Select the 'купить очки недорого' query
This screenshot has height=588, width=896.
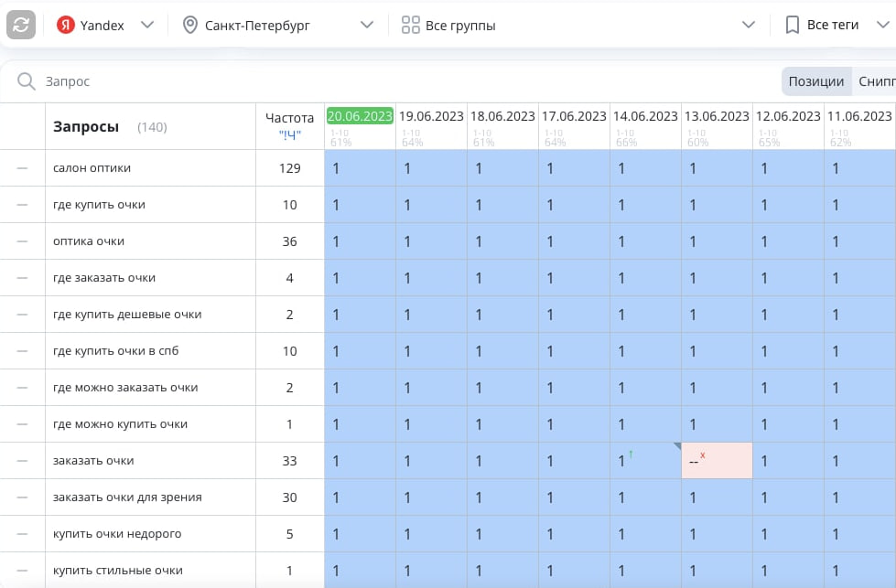(117, 534)
